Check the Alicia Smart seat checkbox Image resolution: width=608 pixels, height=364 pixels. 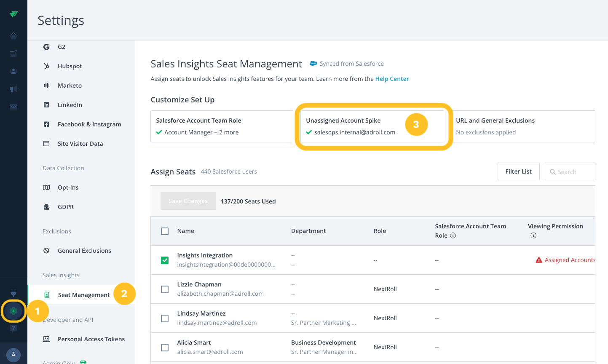click(x=165, y=348)
